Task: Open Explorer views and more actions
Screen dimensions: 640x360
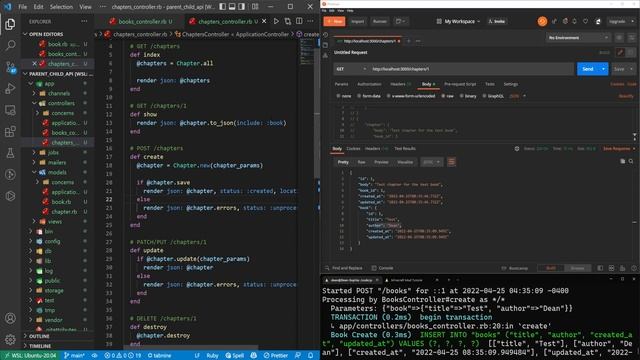Action: [84, 21]
